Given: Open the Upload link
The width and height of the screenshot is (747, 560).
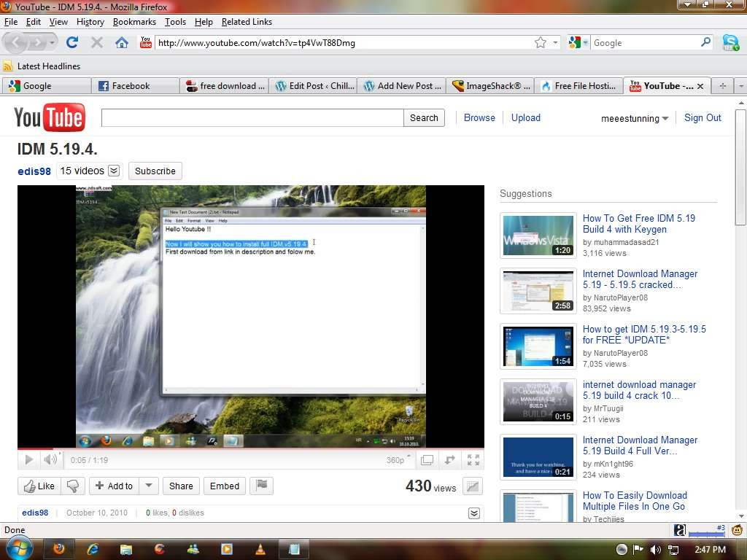Looking at the screenshot, I should pyautogui.click(x=525, y=117).
